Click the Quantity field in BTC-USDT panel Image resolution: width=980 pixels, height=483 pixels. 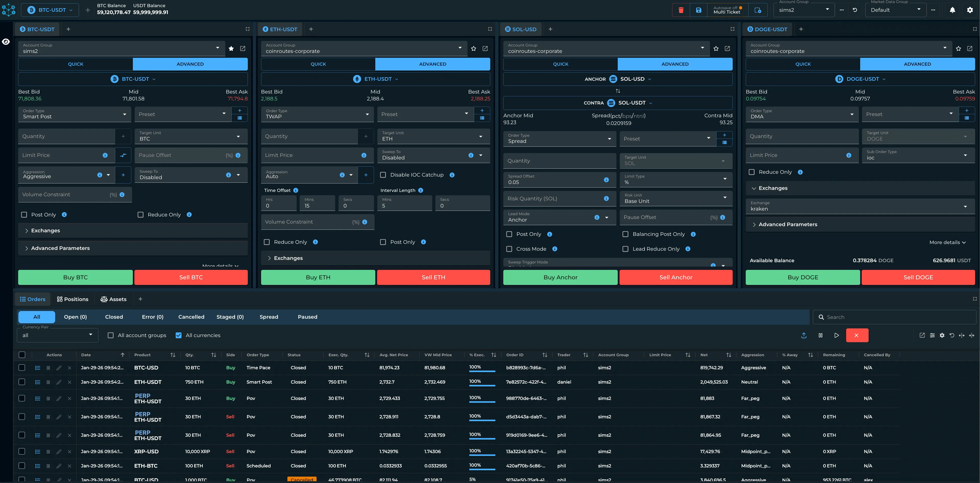pos(67,136)
